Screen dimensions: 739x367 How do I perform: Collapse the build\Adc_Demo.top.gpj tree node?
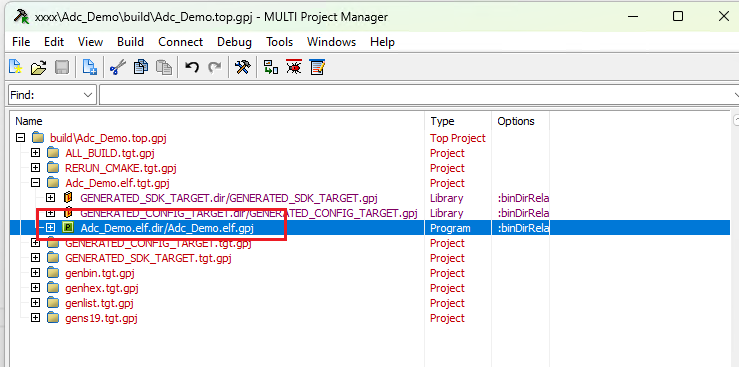coord(20,138)
